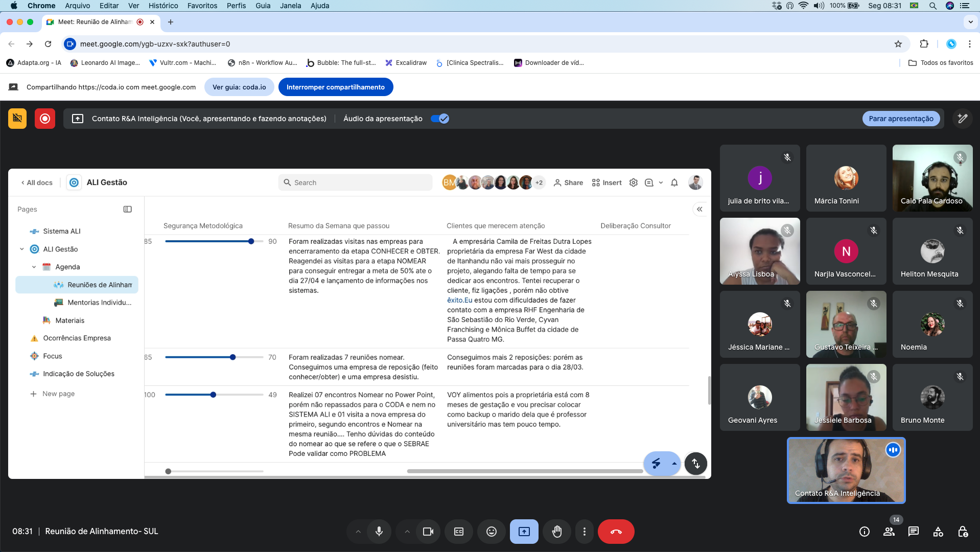The width and height of the screenshot is (980, 552).
Task: Open the activities icon
Action: (938, 532)
